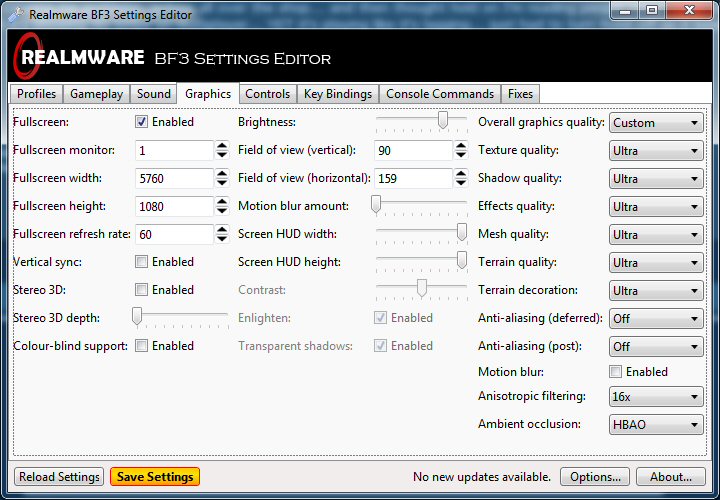Open the Fixes tab
Viewport: 720px width, 500px height.
point(520,94)
